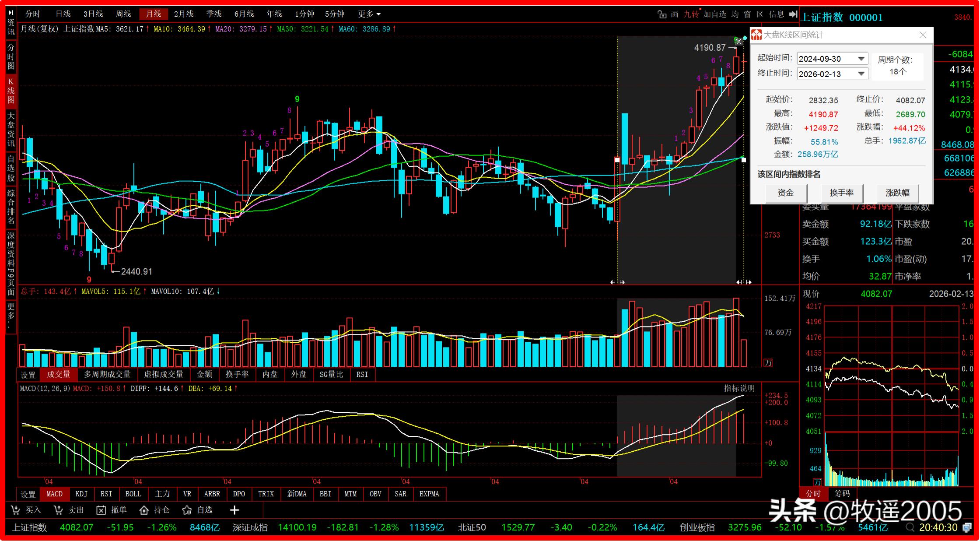This screenshot has width=980, height=541.
Task: Click the 自选 star watchlist icon
Action: coord(187,510)
